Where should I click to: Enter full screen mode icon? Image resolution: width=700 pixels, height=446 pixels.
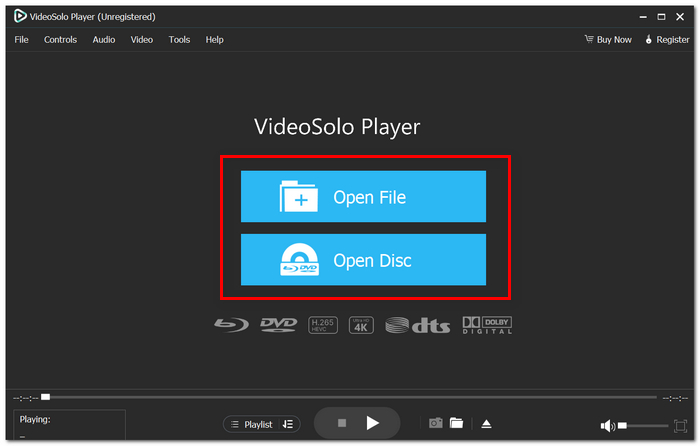coord(680,426)
